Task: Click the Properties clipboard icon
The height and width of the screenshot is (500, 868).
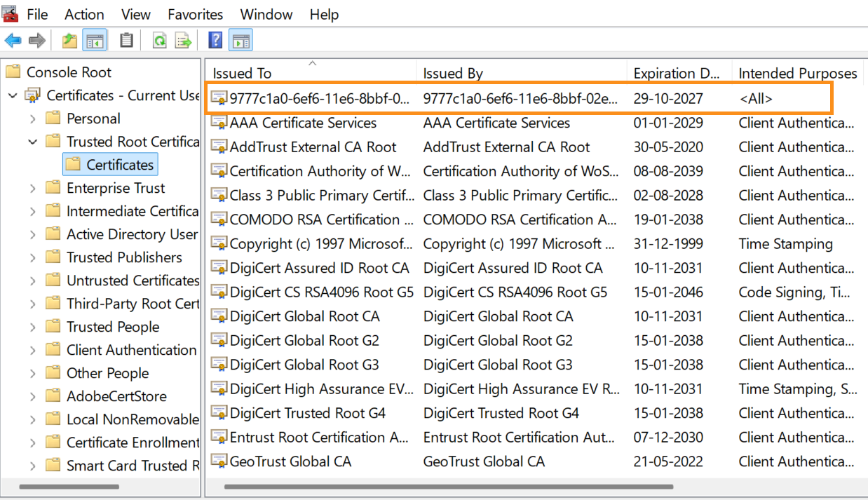Action: click(x=126, y=41)
